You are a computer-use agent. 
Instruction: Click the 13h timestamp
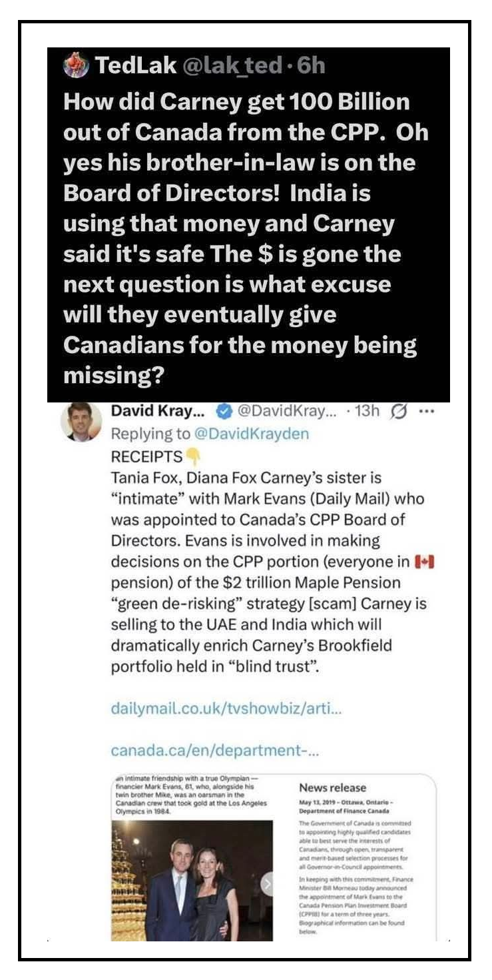368,412
